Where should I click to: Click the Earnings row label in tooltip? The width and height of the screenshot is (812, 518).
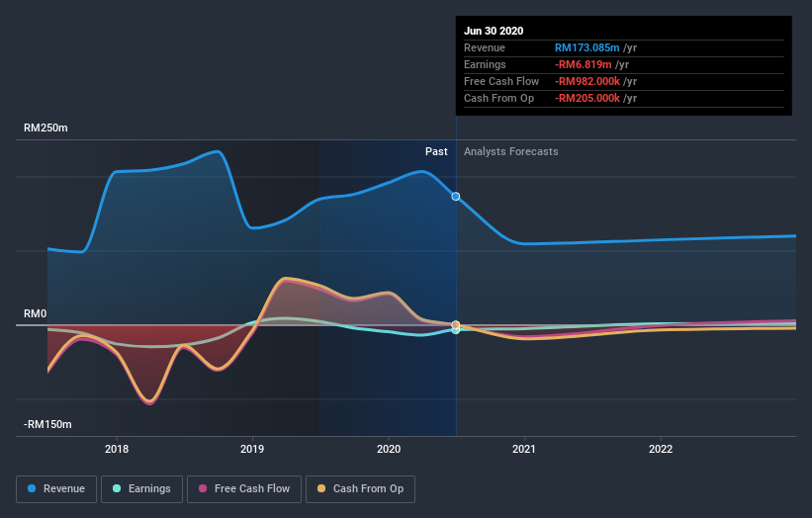pyautogui.click(x=485, y=64)
